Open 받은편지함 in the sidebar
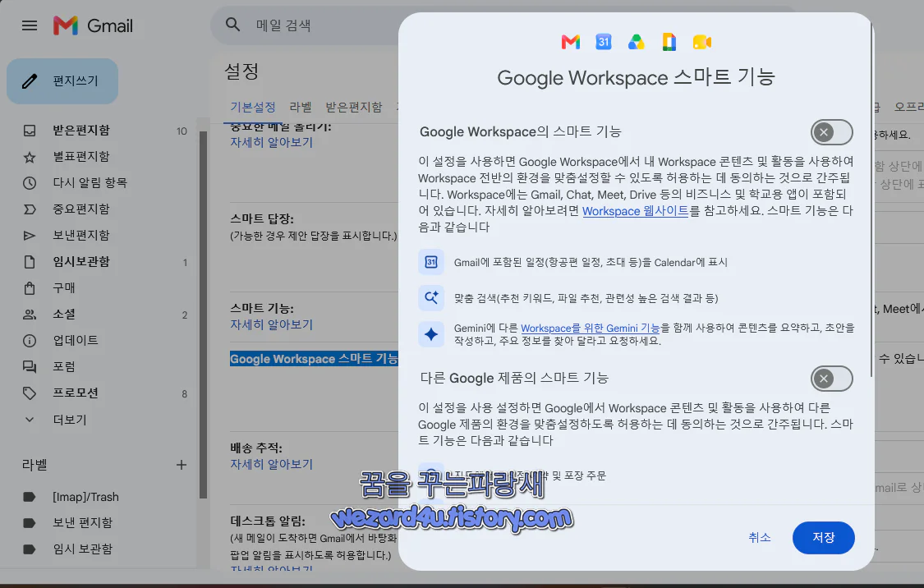924x588 pixels. pos(81,131)
